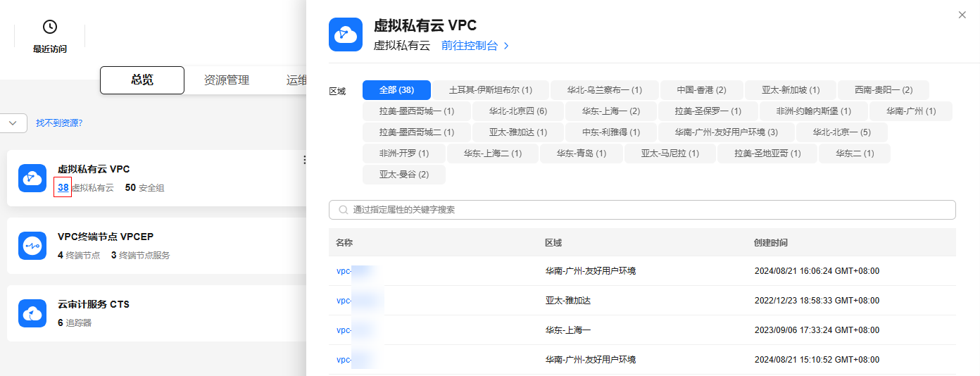Image resolution: width=980 pixels, height=376 pixels.
Task: Filter by 亚太-曼谷 (2) region
Action: coord(404,175)
